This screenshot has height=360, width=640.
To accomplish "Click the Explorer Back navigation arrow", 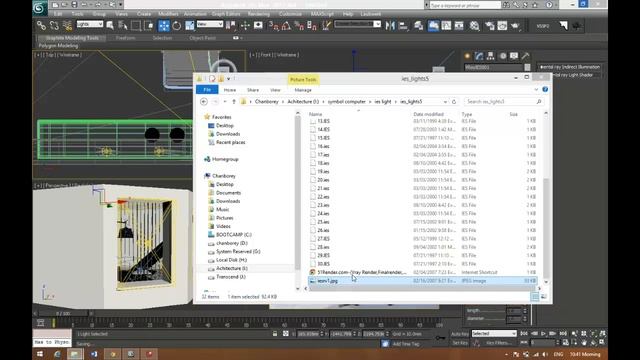I will click(204, 102).
